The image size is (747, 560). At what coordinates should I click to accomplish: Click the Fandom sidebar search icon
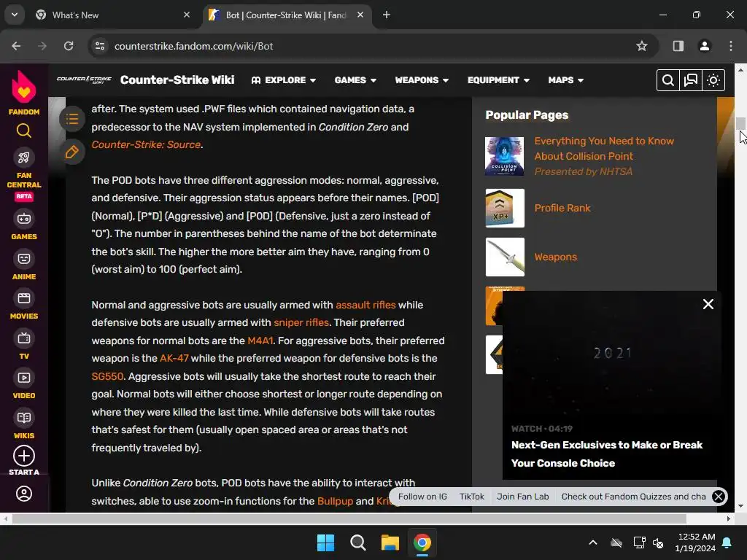tap(24, 130)
